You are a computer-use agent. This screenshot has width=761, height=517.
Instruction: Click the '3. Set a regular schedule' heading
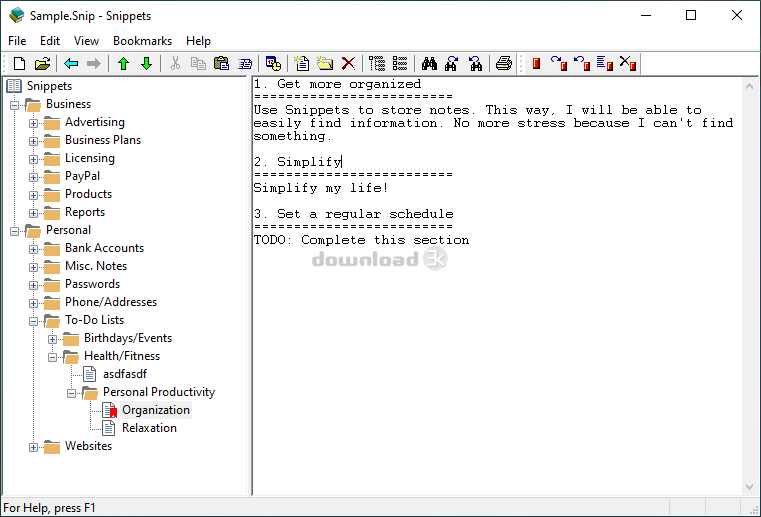[x=353, y=214]
